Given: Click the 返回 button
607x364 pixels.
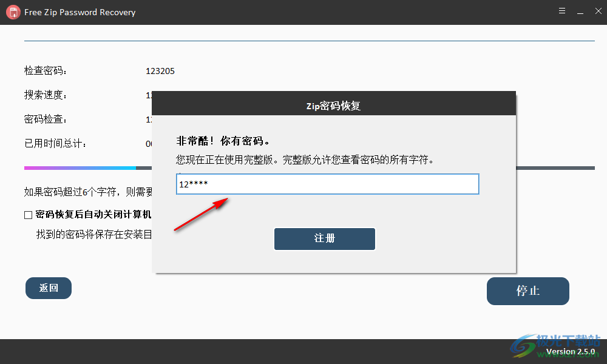Looking at the screenshot, I should (49, 288).
